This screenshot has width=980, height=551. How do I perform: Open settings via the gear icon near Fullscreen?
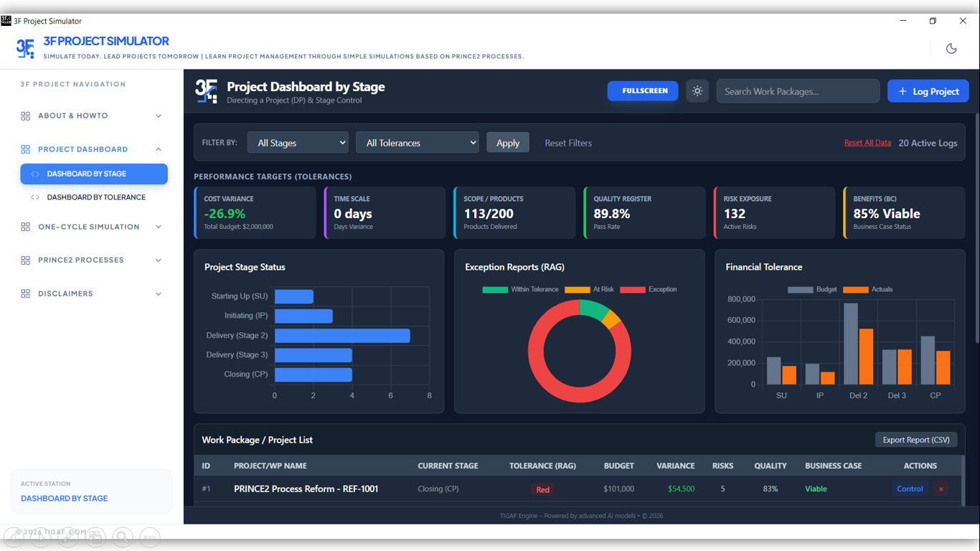pos(697,90)
